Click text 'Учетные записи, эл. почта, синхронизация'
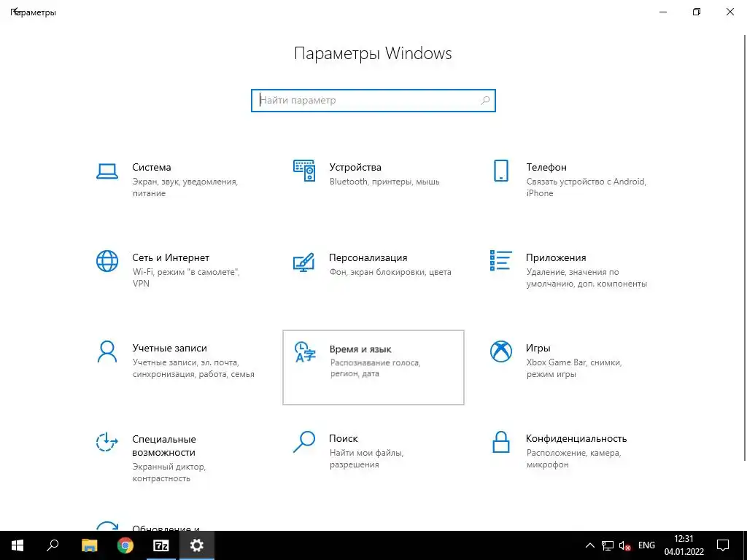Screen dimensions: 747x560 193,368
